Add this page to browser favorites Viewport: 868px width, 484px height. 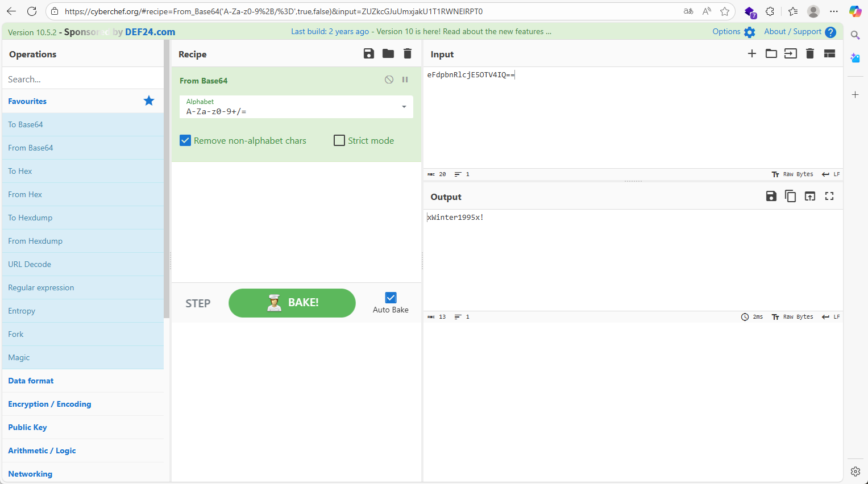click(x=725, y=11)
